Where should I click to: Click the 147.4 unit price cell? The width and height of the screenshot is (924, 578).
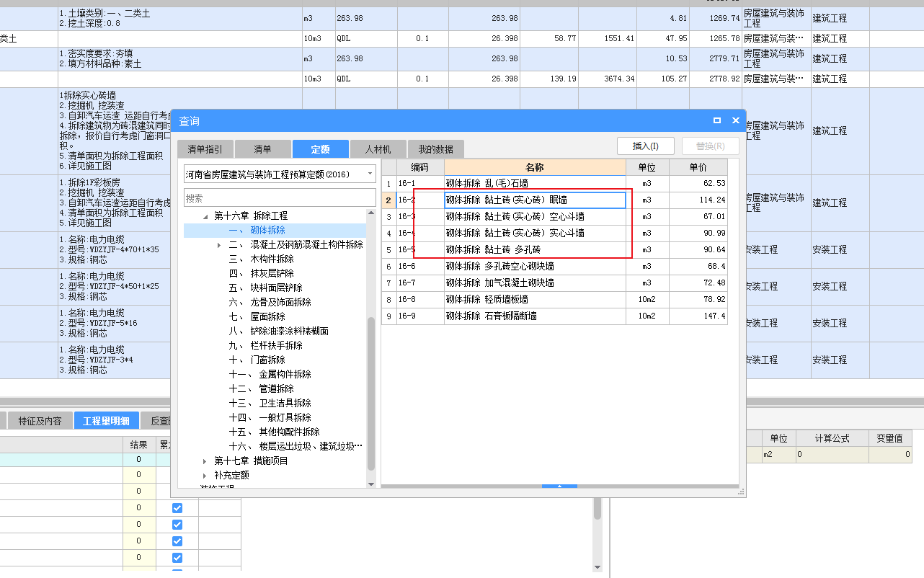pos(698,316)
